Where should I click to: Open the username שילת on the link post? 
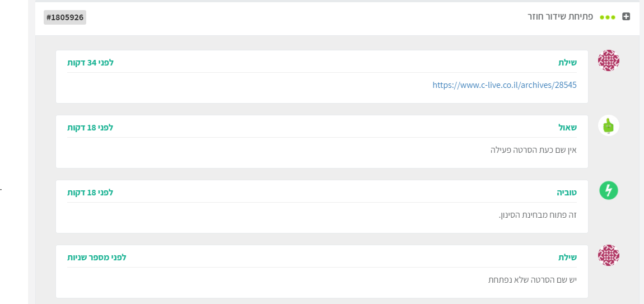click(567, 63)
